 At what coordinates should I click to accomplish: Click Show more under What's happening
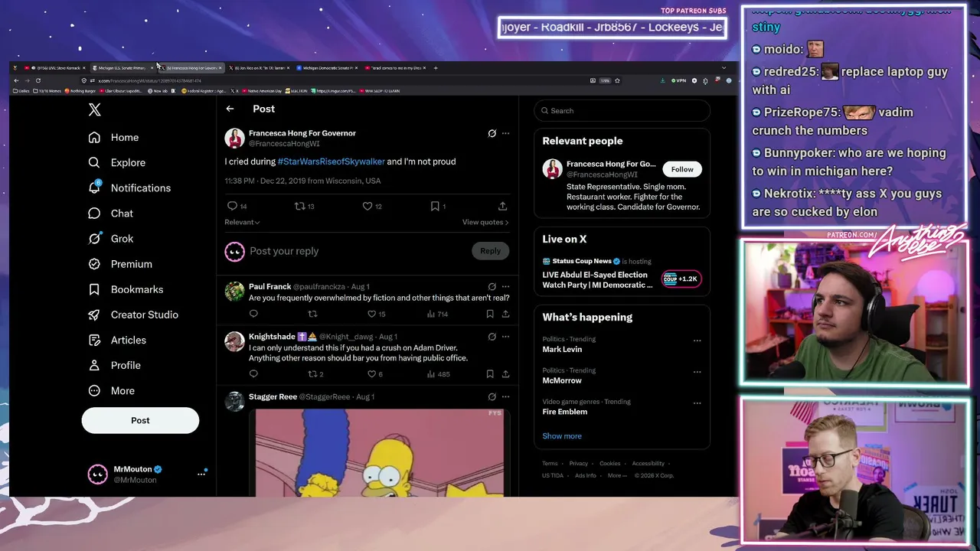(x=562, y=436)
